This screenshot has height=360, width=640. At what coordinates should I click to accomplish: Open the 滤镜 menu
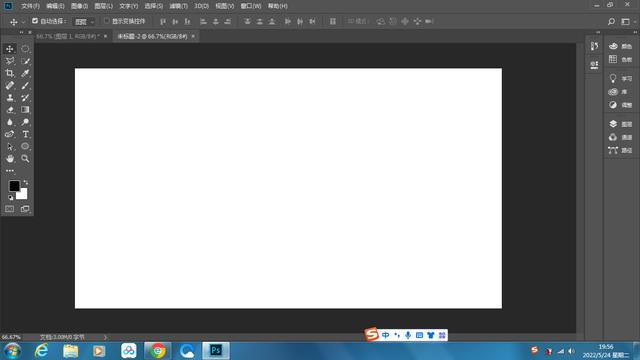[x=178, y=6]
